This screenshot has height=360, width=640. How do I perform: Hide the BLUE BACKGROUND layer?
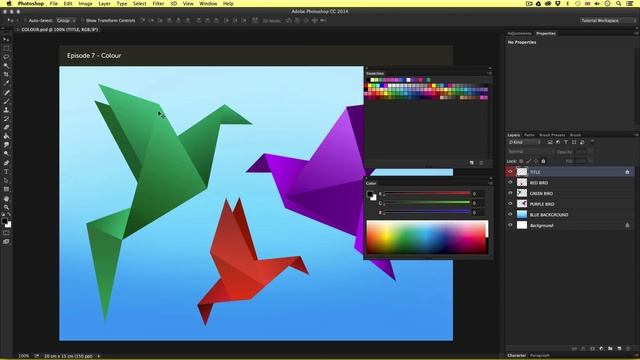tap(510, 214)
